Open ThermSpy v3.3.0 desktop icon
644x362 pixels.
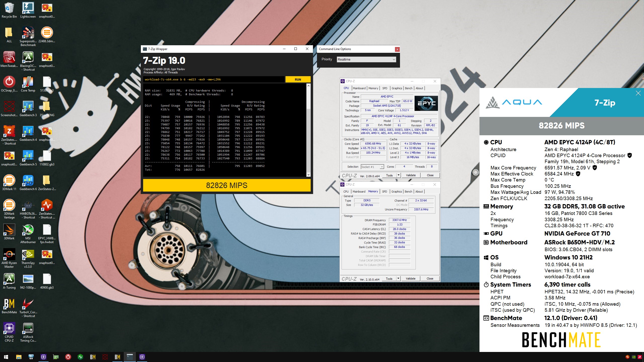(28, 258)
